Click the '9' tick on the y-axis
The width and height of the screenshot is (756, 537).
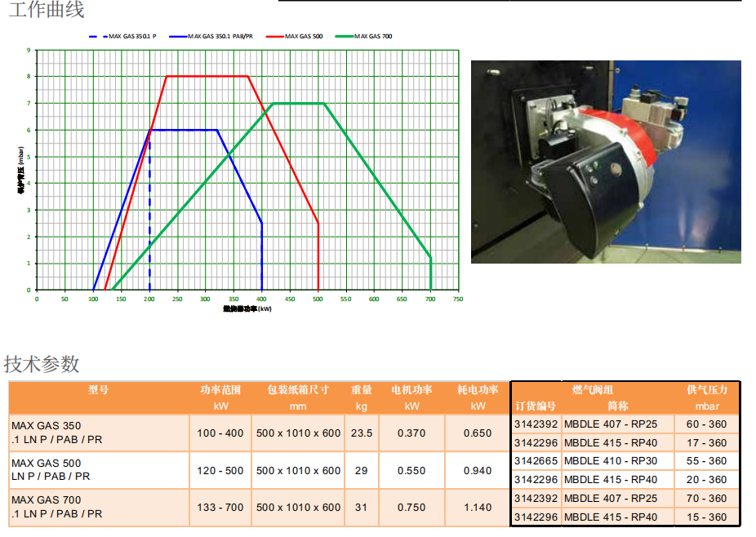coord(29,50)
